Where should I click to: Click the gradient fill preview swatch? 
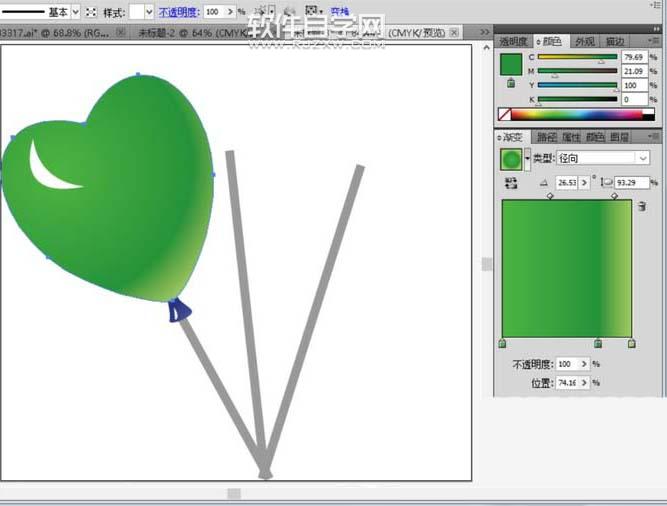tap(511, 158)
